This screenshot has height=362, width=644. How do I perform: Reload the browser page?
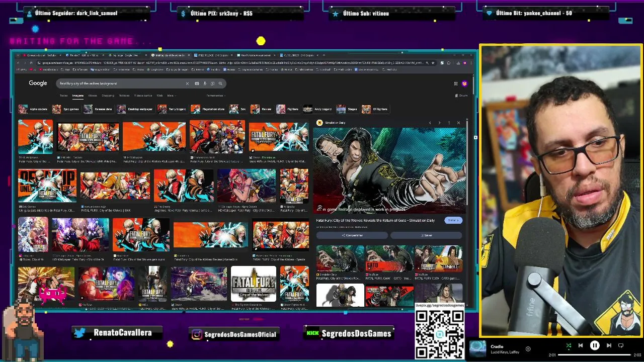point(31,63)
